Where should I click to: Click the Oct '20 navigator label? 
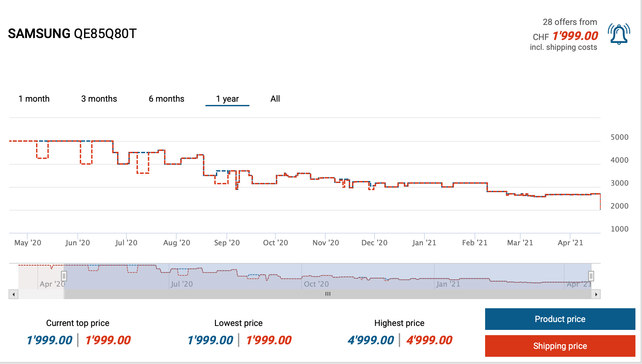(x=316, y=284)
